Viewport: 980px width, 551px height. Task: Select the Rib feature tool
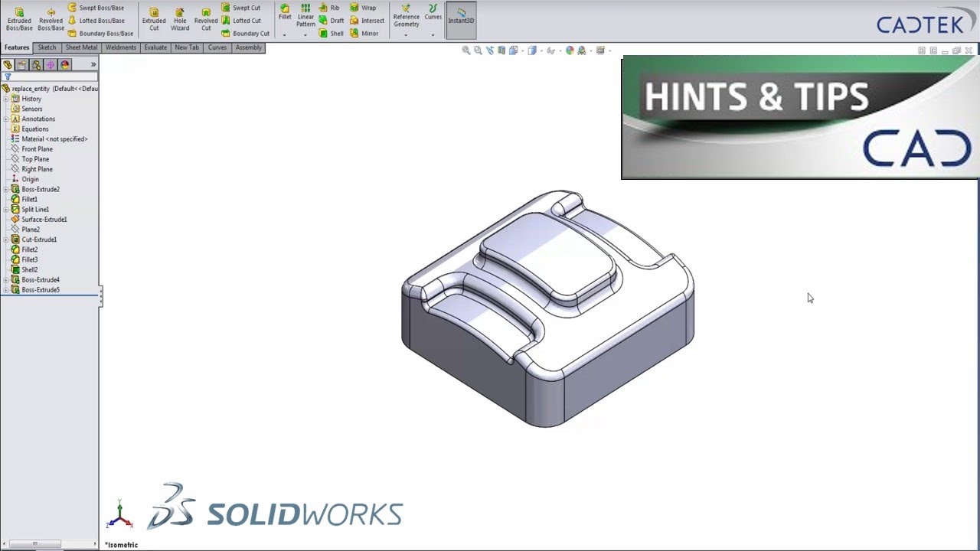(330, 8)
